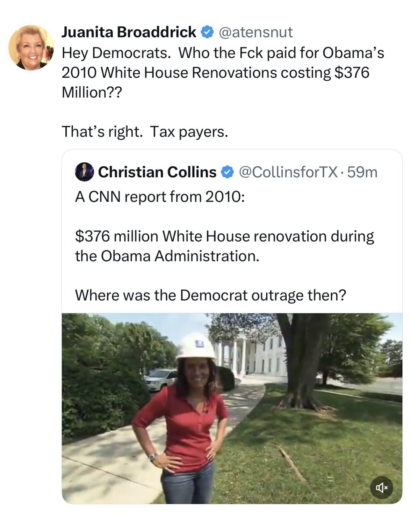
Task: Click the @CollinsforTX handle
Action: [288, 172]
